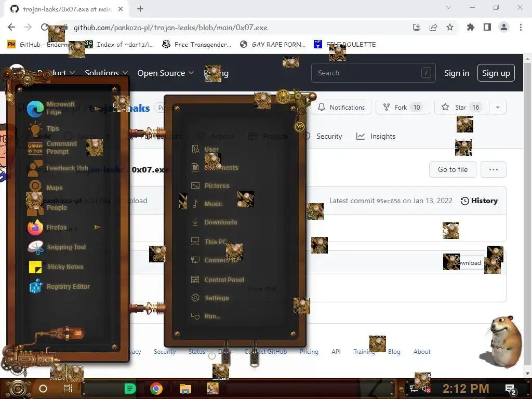
Task: Open Task View on the taskbar
Action: point(68,389)
